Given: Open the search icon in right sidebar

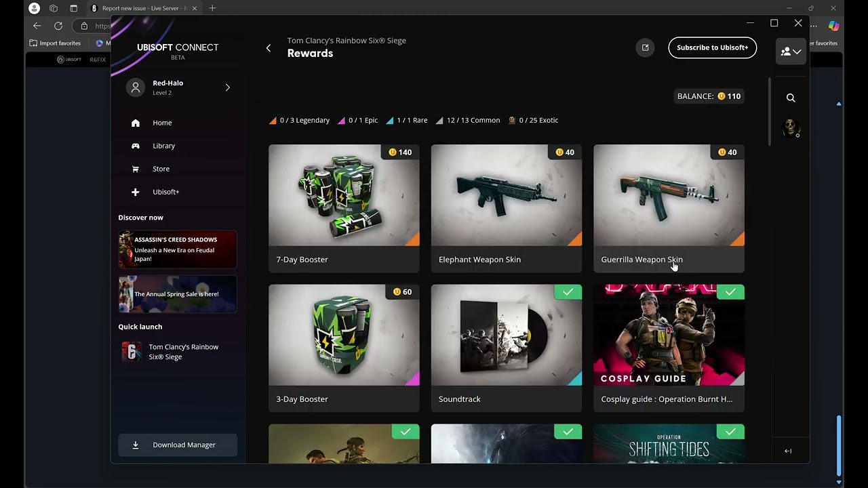Looking at the screenshot, I should (x=791, y=98).
